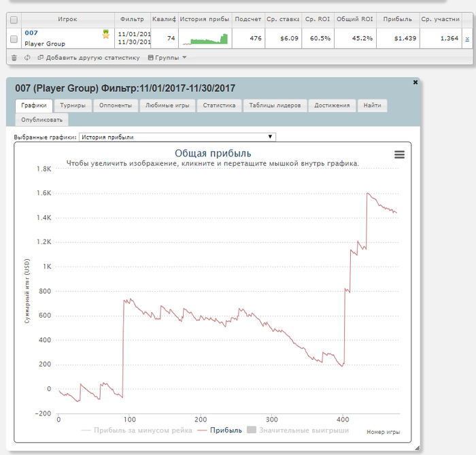The width and height of the screenshot is (476, 455).
Task: Sort by the Прибыль column header
Action: point(398,20)
